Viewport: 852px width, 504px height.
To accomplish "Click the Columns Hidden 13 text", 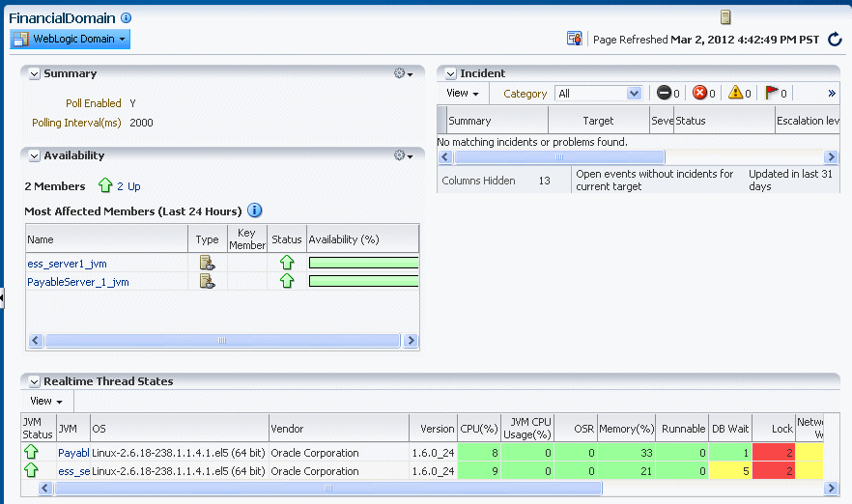I will tap(497, 181).
